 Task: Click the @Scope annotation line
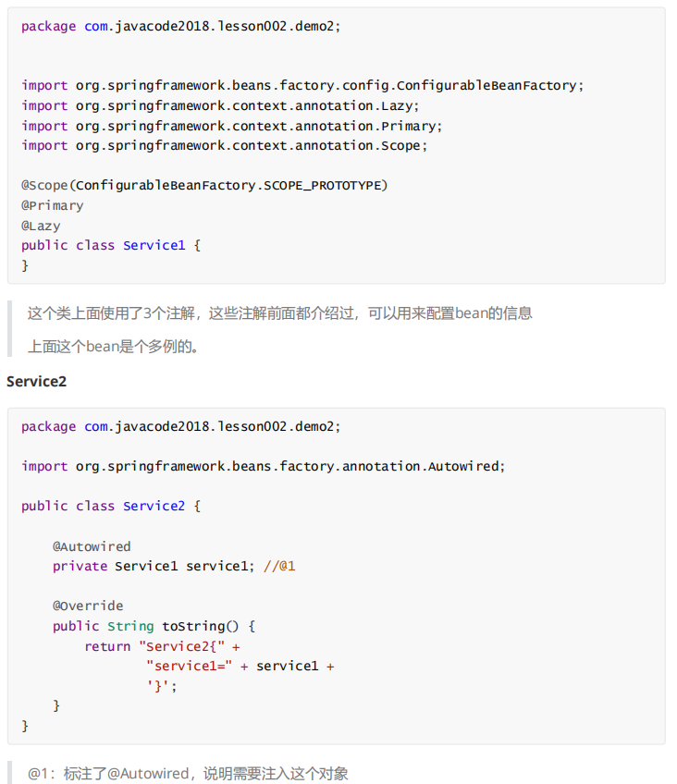pyautogui.click(x=204, y=185)
